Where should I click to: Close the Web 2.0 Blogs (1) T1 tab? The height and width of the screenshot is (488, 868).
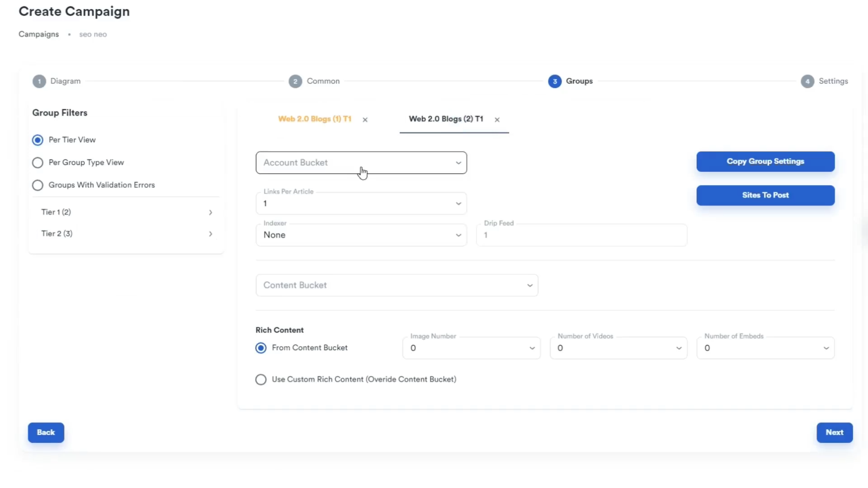click(365, 120)
